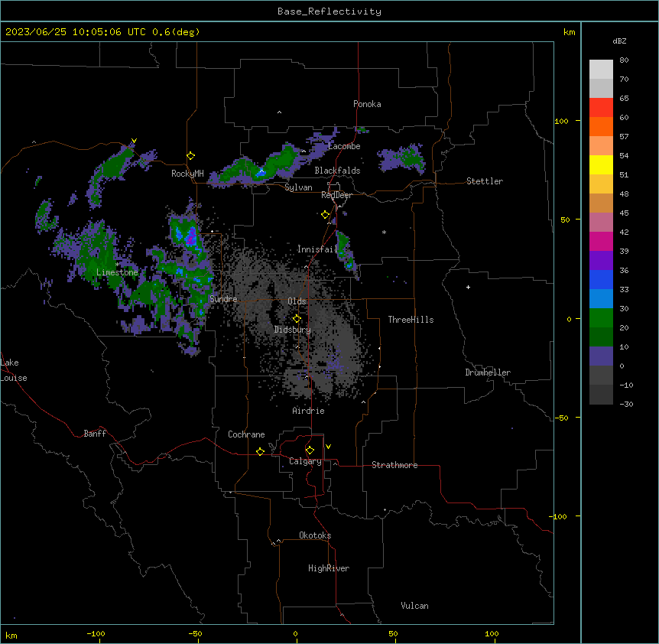Select the RockyMH label

click(187, 174)
